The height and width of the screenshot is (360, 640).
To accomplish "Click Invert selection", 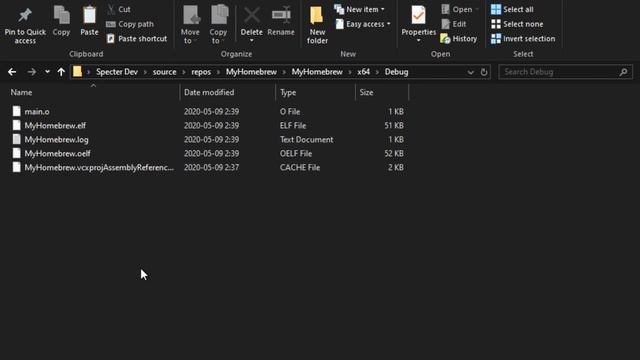I will [523, 39].
